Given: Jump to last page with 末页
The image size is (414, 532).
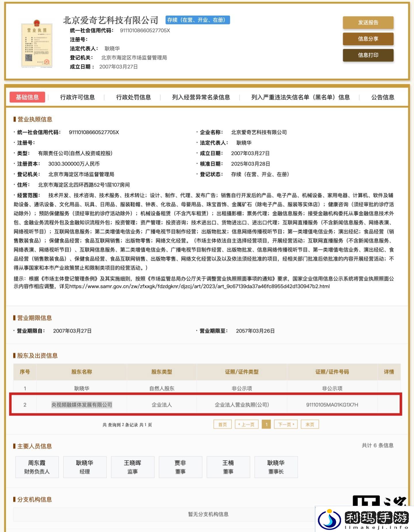Looking at the screenshot, I should [x=310, y=424].
